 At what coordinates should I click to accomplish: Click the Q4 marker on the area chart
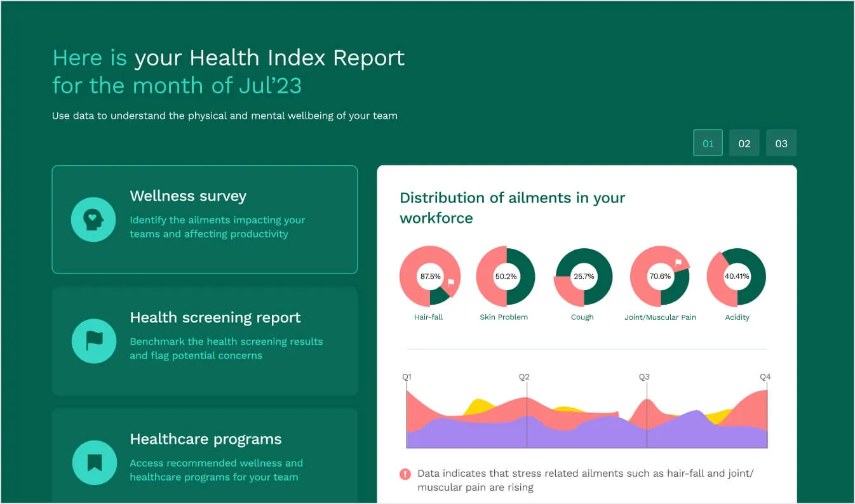(x=765, y=377)
